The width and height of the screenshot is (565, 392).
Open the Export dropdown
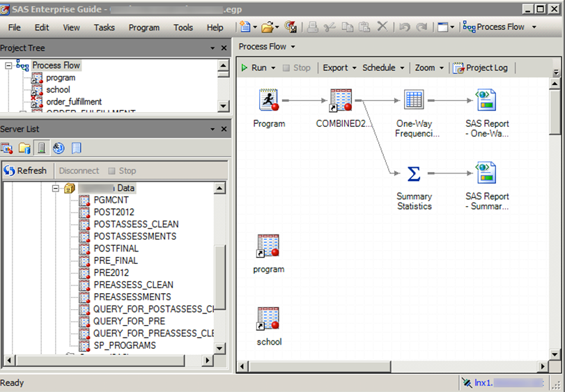pos(339,68)
